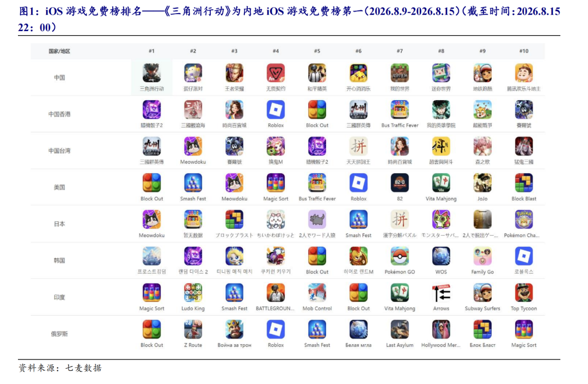Click the #10 column header
The height and width of the screenshot is (384, 588).
[524, 51]
